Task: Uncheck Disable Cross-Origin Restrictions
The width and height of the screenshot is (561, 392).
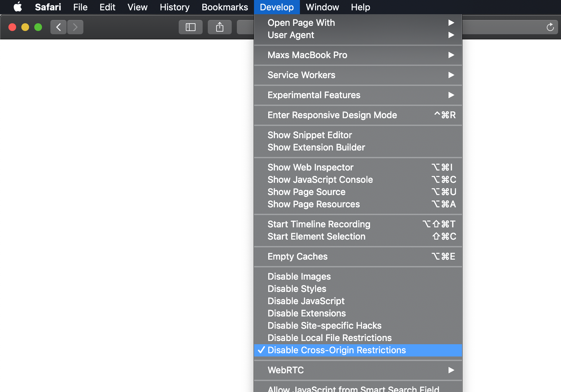Action: [x=358, y=350]
